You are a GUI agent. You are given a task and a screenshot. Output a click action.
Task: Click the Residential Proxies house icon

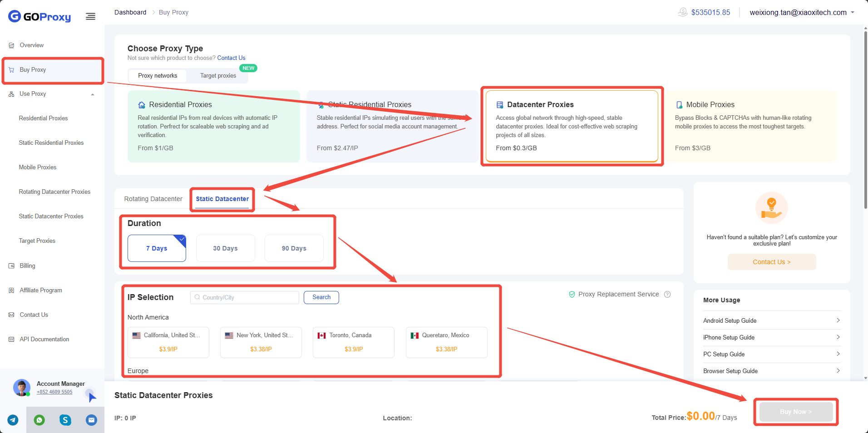pyautogui.click(x=142, y=105)
